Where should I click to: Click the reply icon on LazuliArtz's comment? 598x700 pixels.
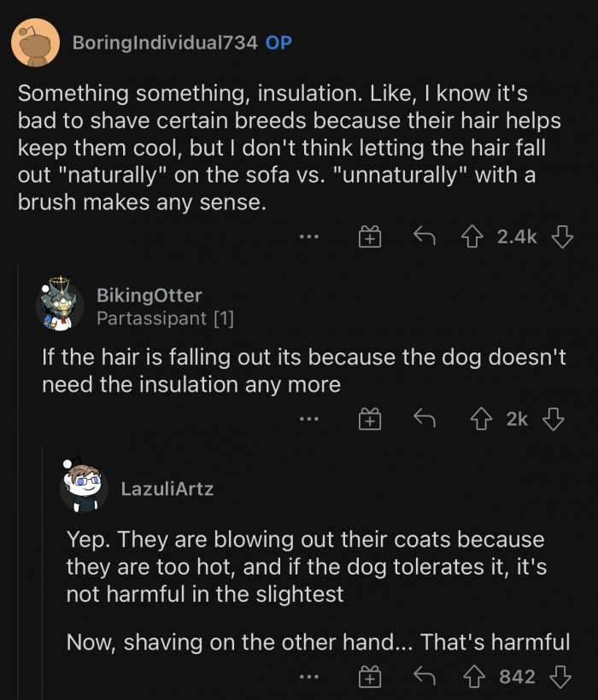(424, 678)
